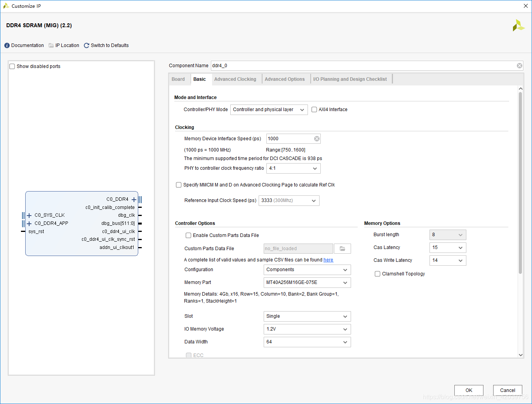The image size is (532, 404).
Task: Open the Cas Write Latency dropdown
Action: [x=448, y=260]
